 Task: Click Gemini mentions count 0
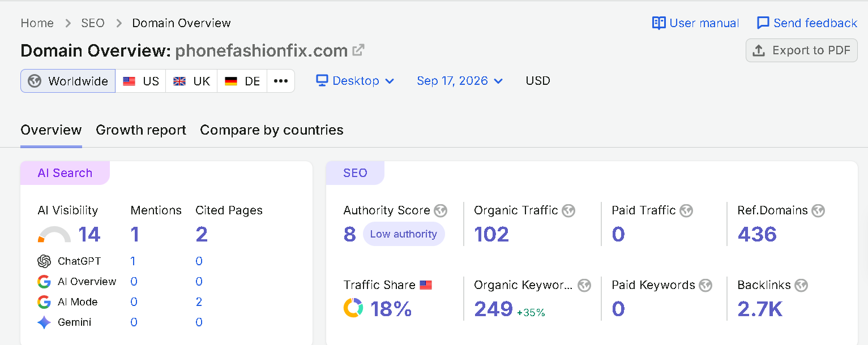point(134,322)
